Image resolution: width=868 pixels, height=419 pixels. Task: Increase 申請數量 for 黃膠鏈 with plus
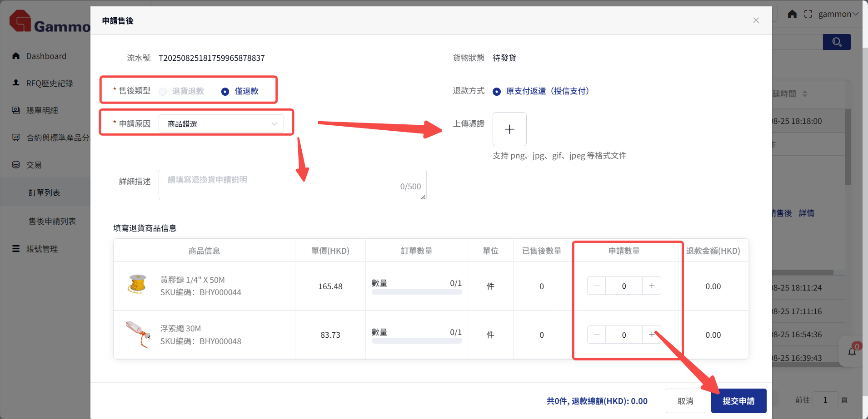(652, 286)
